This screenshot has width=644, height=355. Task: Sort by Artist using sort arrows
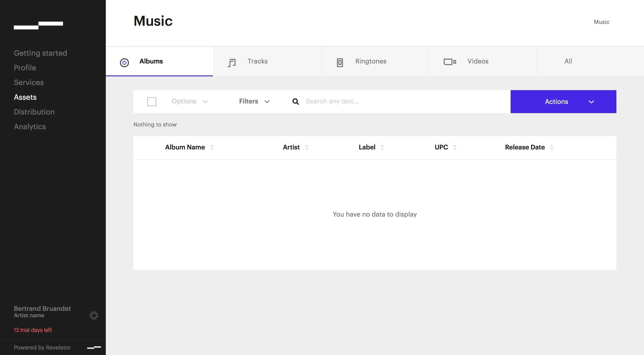point(306,147)
